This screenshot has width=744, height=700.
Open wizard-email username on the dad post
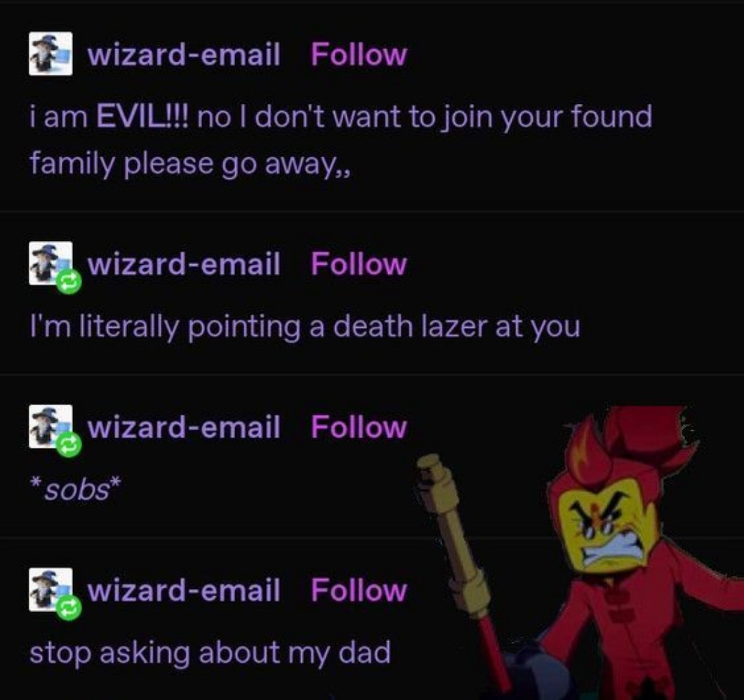[x=184, y=590]
